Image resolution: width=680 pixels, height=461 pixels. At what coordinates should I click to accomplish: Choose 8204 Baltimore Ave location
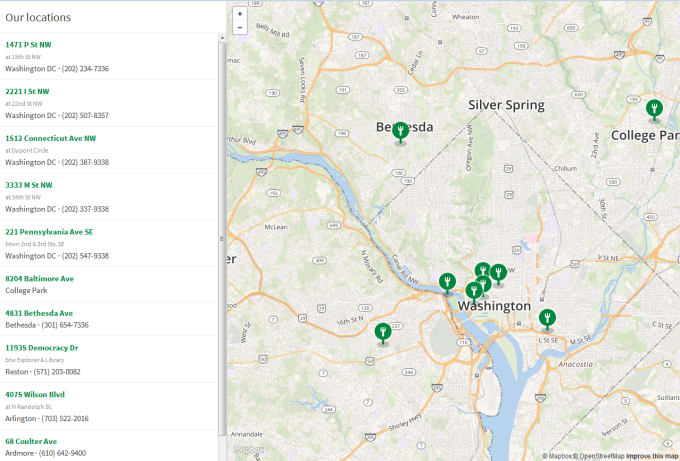click(39, 278)
